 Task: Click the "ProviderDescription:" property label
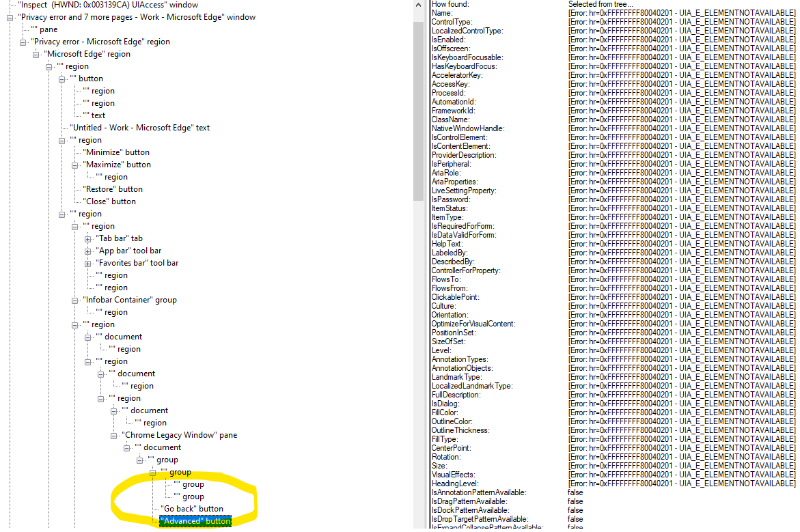(464, 155)
